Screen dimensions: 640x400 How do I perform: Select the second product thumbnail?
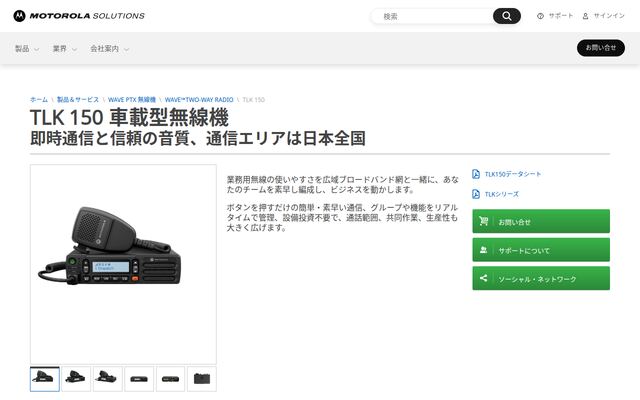pos(76,379)
